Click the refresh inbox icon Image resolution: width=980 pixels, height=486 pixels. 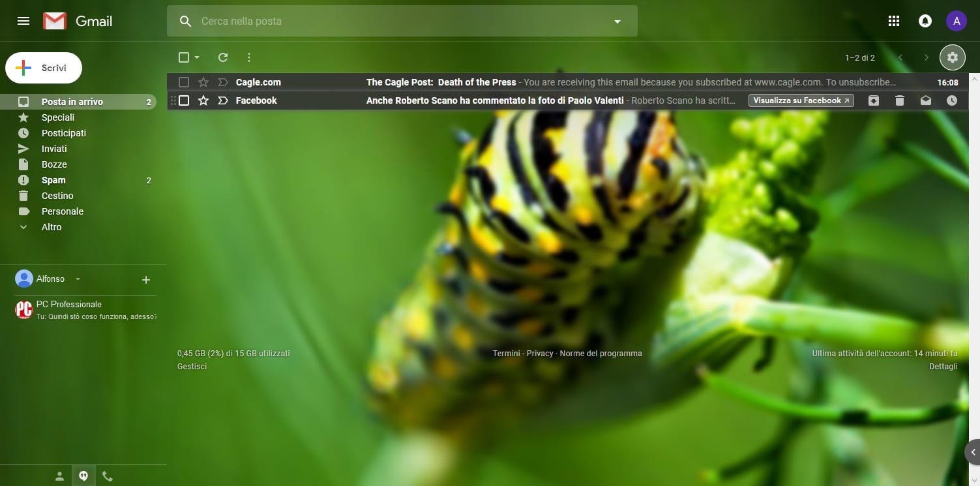coord(223,57)
